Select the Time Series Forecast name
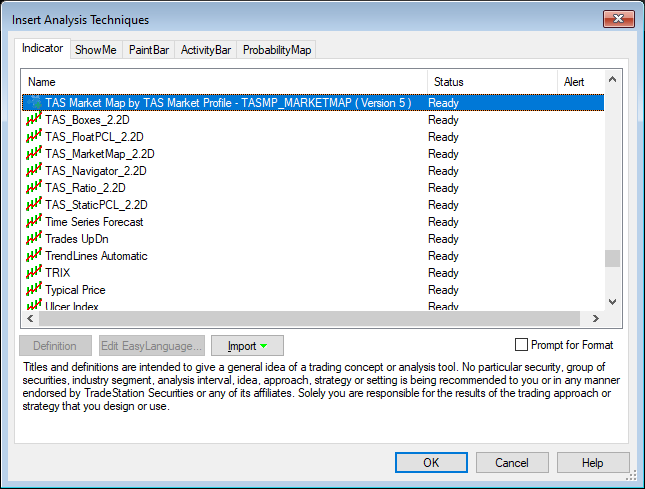 coord(94,222)
